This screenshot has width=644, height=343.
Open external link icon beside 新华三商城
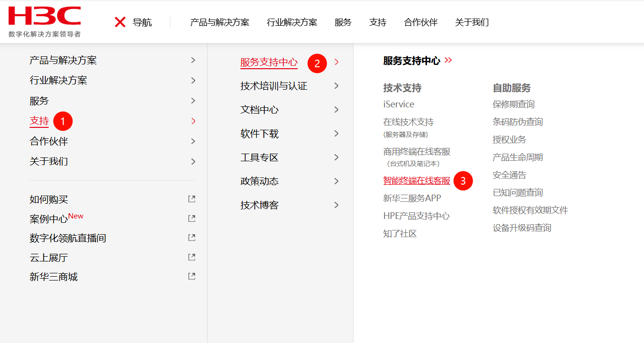pos(192,276)
